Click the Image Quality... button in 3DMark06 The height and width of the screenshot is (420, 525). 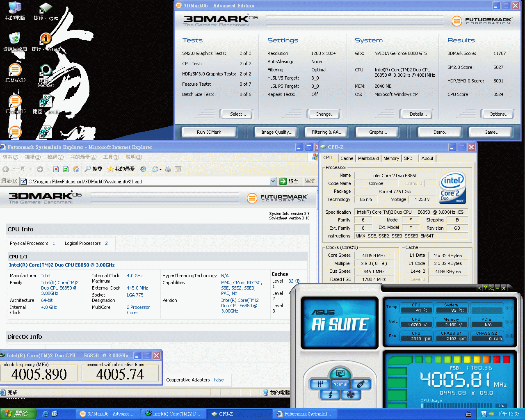point(277,132)
